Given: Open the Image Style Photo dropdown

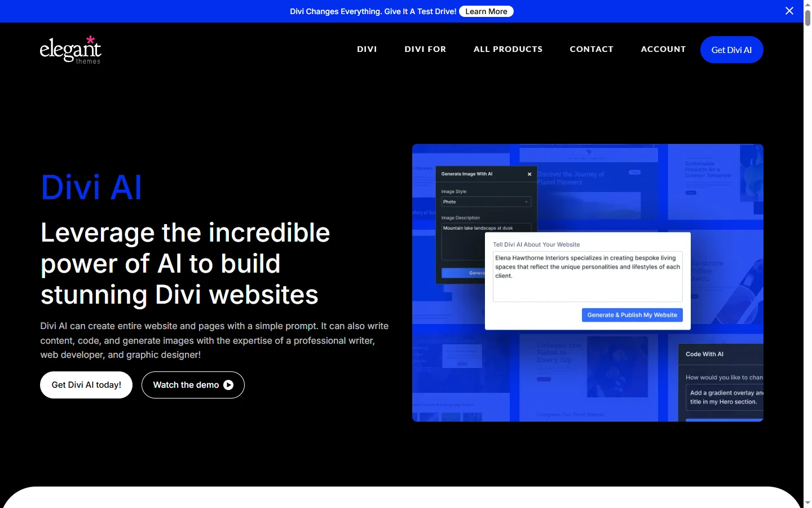Looking at the screenshot, I should click(486, 202).
